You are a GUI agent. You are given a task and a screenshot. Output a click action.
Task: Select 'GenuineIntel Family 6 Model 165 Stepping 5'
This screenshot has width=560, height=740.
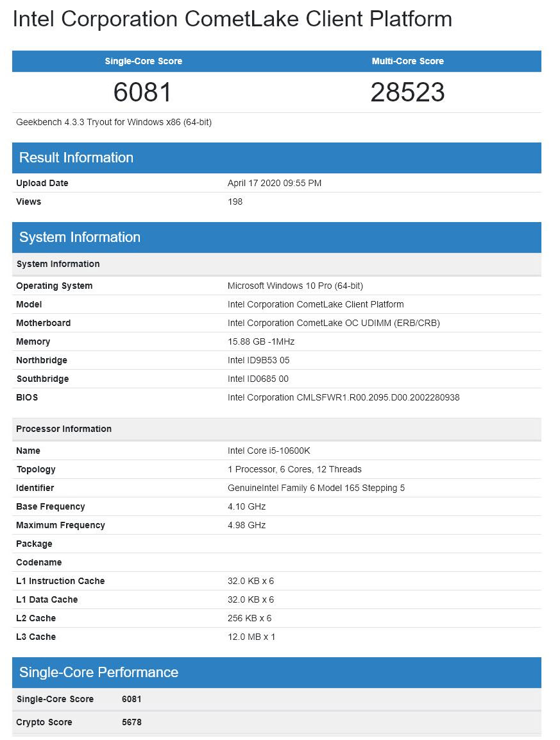316,488
